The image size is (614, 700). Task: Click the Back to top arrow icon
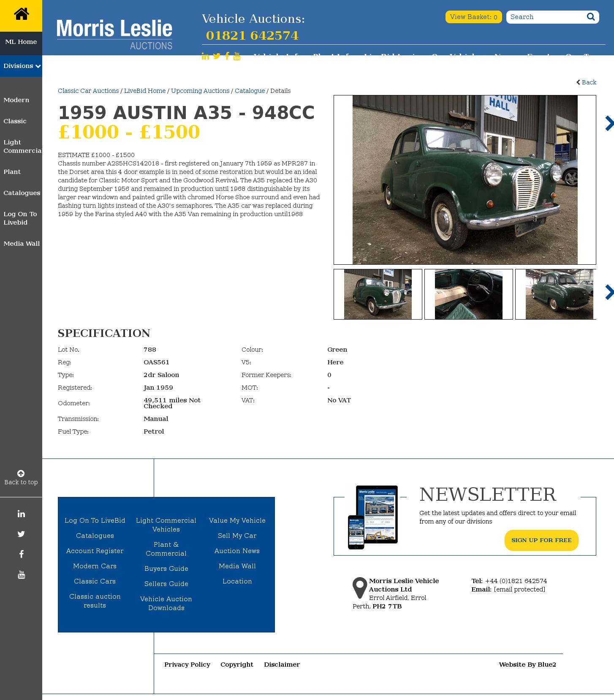[x=21, y=473]
